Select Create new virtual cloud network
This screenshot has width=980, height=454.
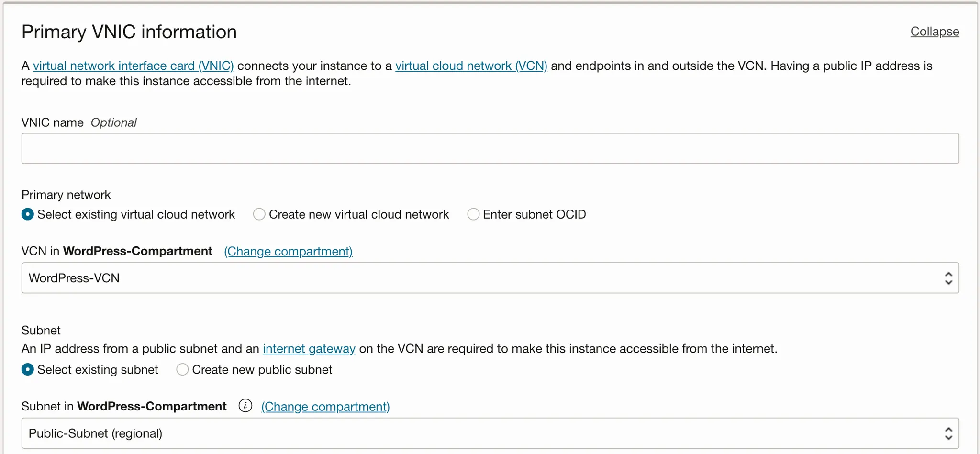(x=259, y=214)
